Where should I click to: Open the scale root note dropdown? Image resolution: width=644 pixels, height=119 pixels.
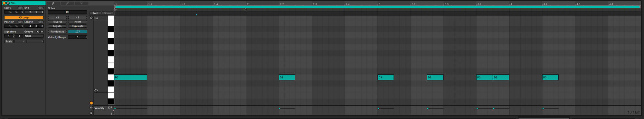(20, 41)
